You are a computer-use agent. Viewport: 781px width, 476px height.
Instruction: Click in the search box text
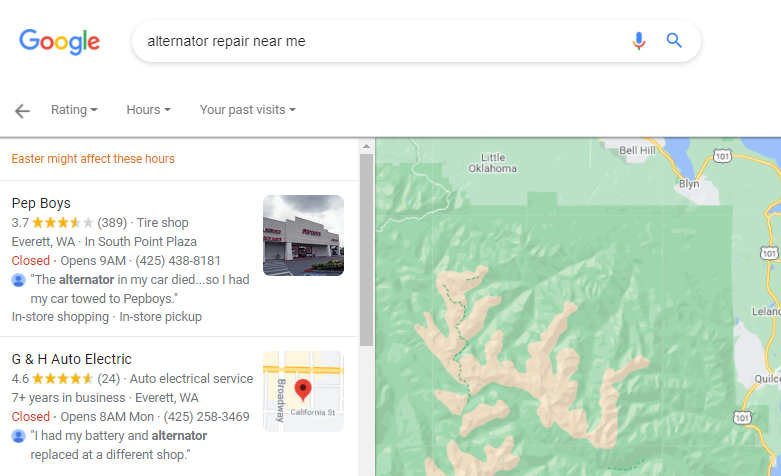click(226, 41)
